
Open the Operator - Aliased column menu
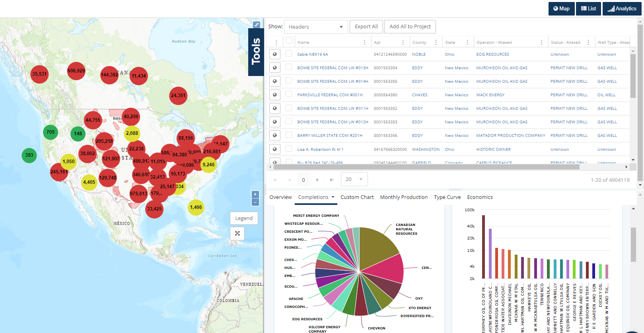point(541,42)
